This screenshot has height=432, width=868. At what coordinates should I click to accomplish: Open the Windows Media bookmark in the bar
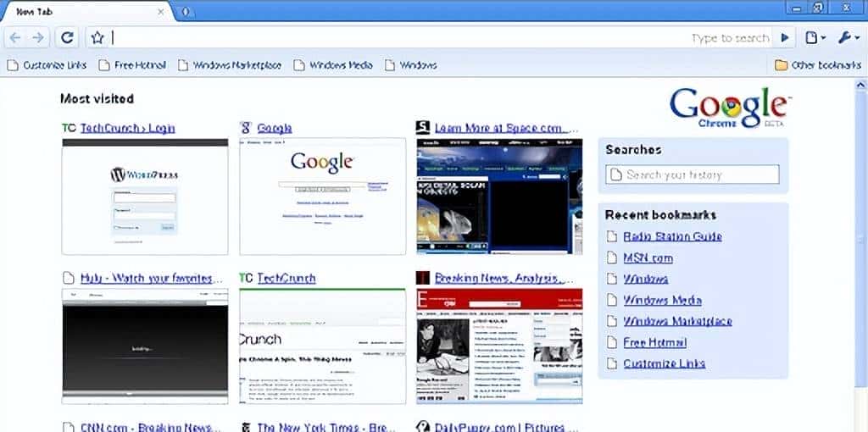[332, 65]
